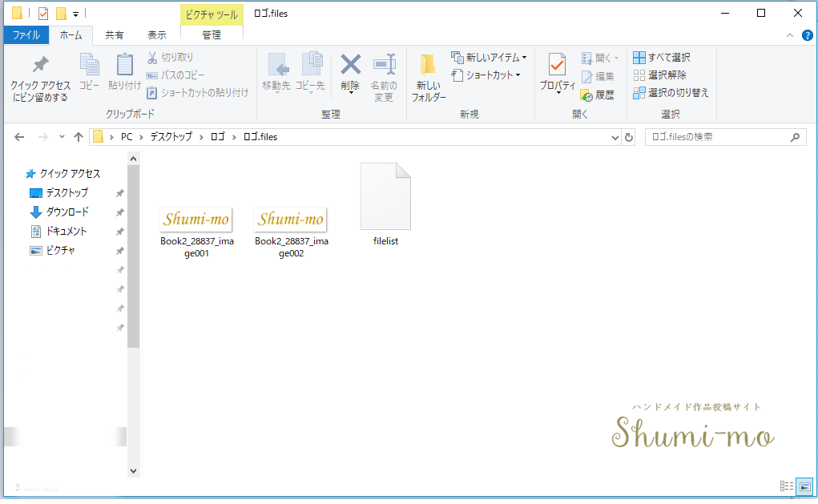Expand the address bar history dropdown

pos(615,137)
